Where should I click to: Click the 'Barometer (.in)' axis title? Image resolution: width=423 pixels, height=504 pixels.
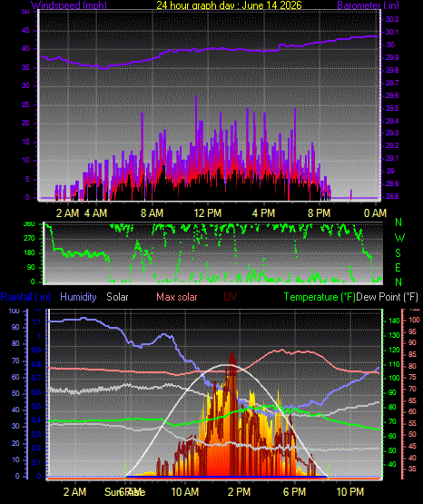tap(368, 5)
